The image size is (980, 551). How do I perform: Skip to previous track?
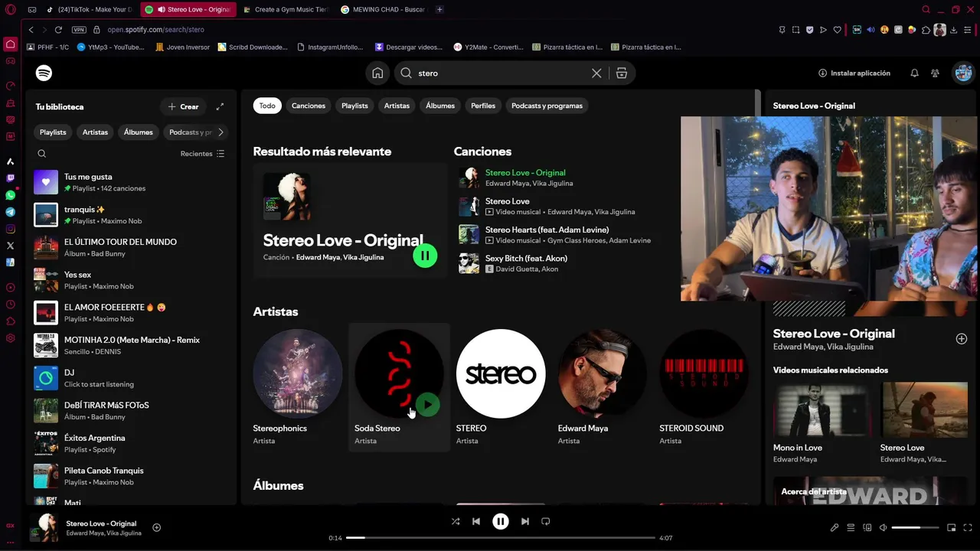475,521
